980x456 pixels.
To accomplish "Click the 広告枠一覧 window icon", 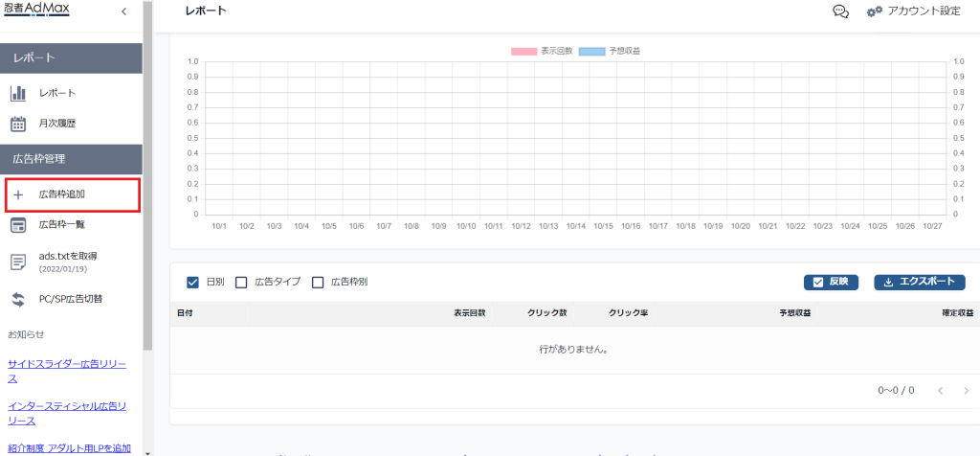I will [18, 225].
